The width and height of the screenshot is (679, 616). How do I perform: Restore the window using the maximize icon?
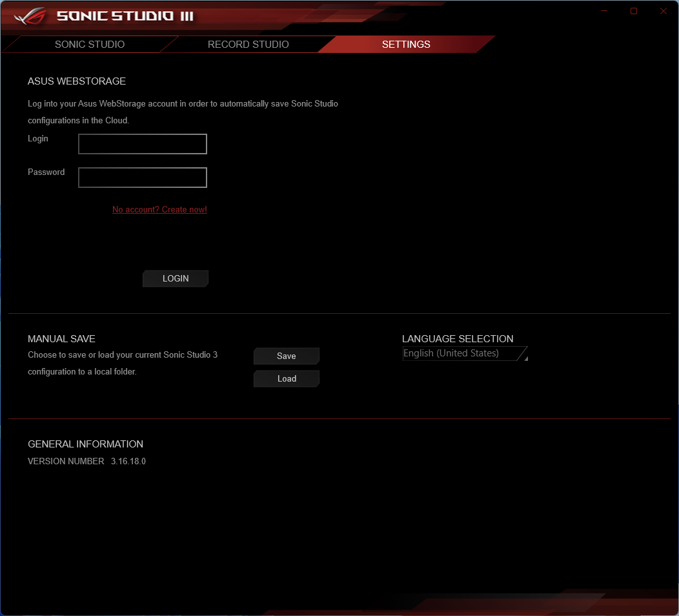point(633,11)
